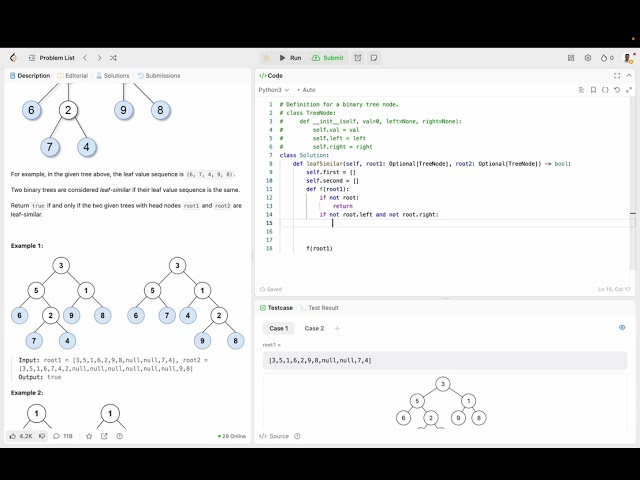Submit the solution with Submit button
The image size is (640, 480).
point(327,58)
